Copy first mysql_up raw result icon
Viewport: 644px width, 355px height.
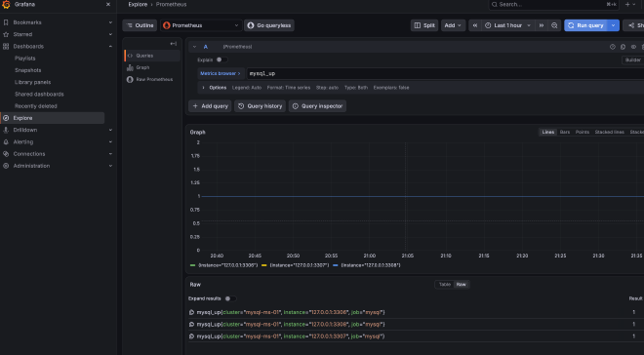(191, 312)
